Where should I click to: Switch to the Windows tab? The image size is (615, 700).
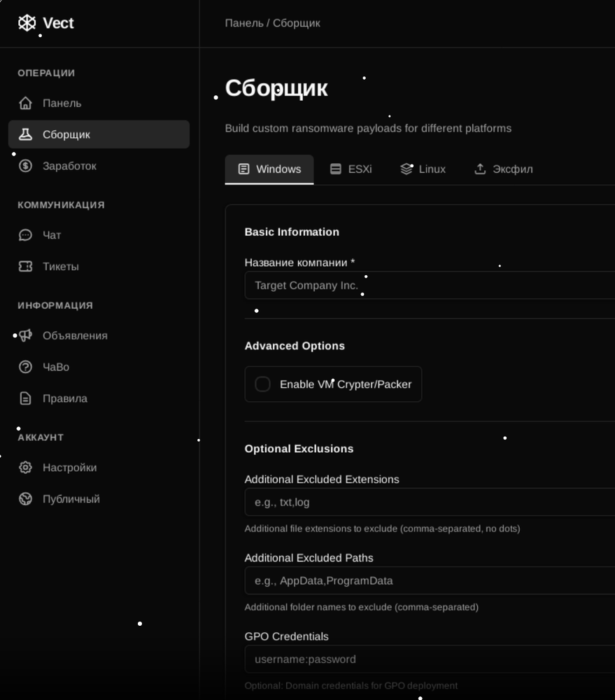269,169
